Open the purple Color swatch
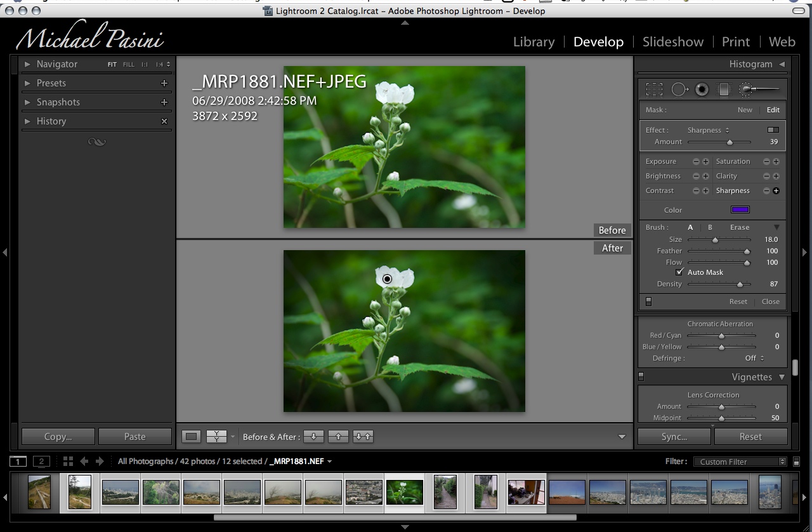The height and width of the screenshot is (532, 812). tap(740, 210)
